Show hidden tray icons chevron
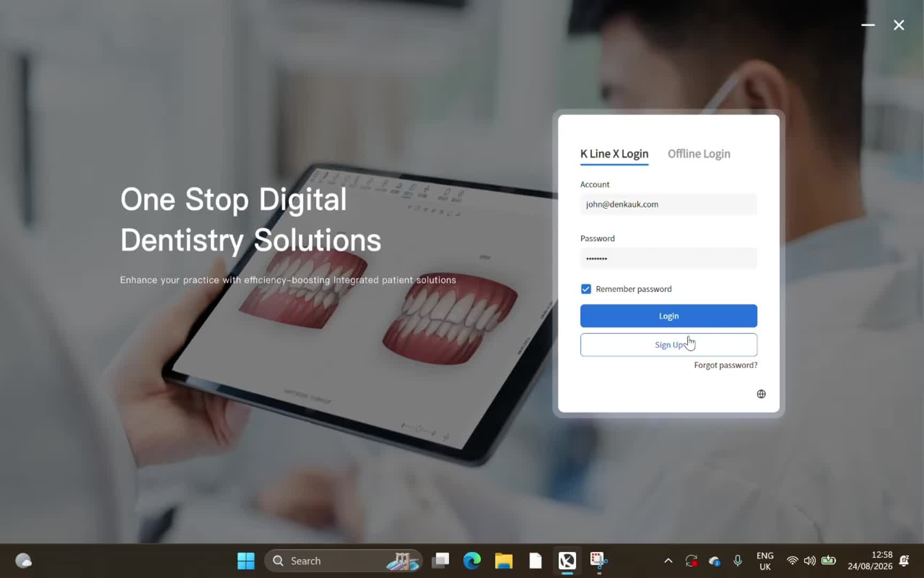Viewport: 924px width, 578px height. [668, 561]
